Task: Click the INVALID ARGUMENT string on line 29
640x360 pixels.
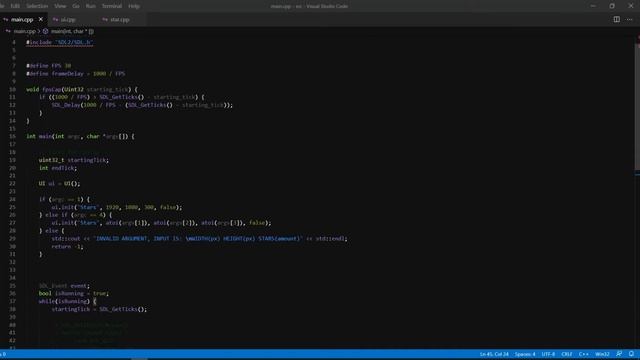Action: coord(198,238)
